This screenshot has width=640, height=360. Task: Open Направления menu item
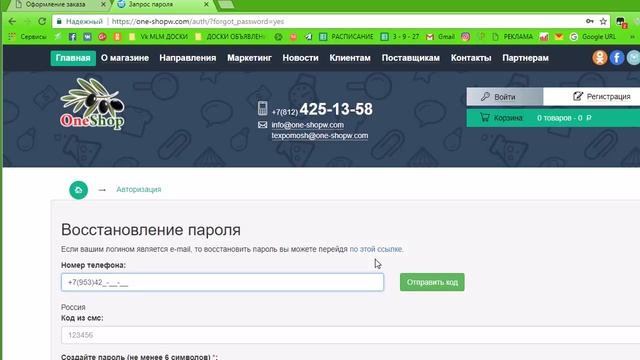(x=188, y=58)
